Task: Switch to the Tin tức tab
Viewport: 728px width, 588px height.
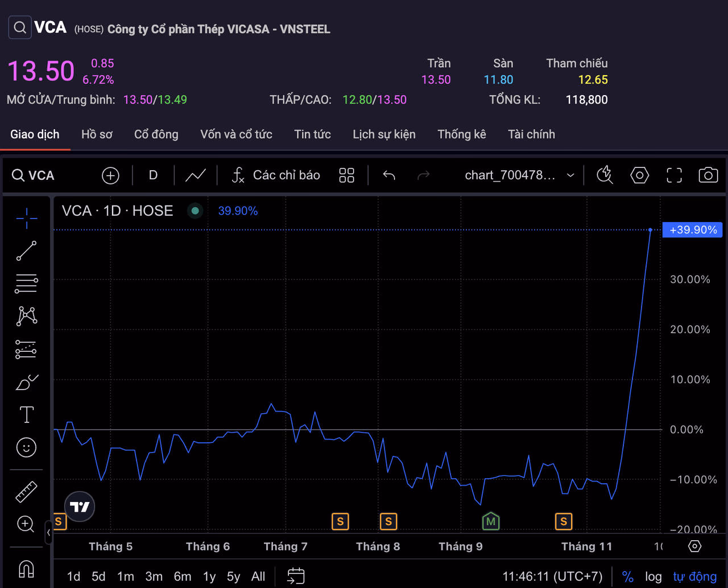Action: pyautogui.click(x=312, y=134)
